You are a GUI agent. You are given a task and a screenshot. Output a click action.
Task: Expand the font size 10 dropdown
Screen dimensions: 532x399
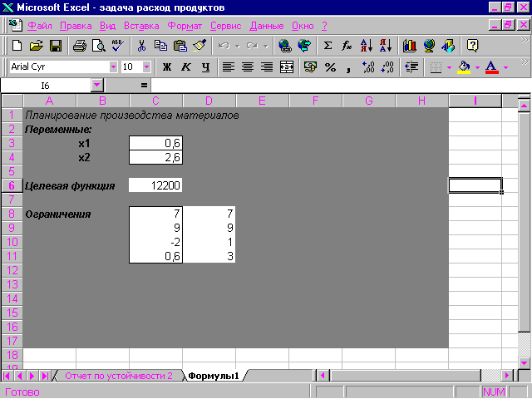pyautogui.click(x=146, y=66)
